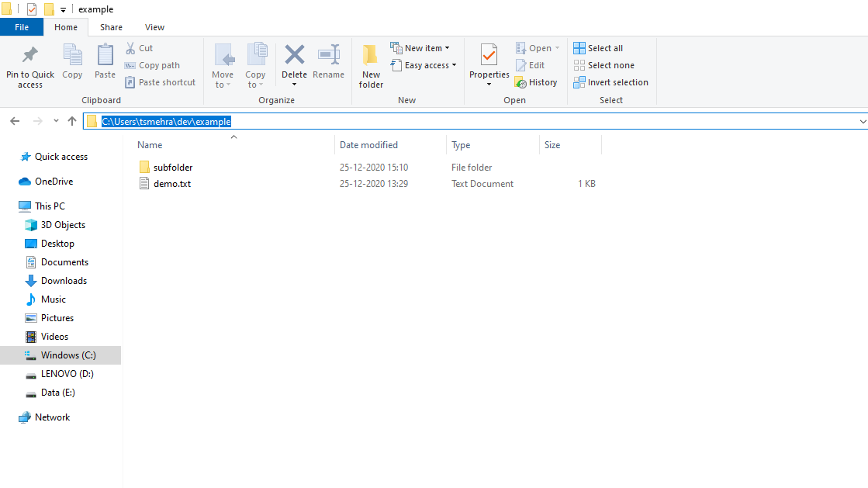Click the Back arrow navigation button
Viewport: 868px width, 488px height.
(15, 121)
